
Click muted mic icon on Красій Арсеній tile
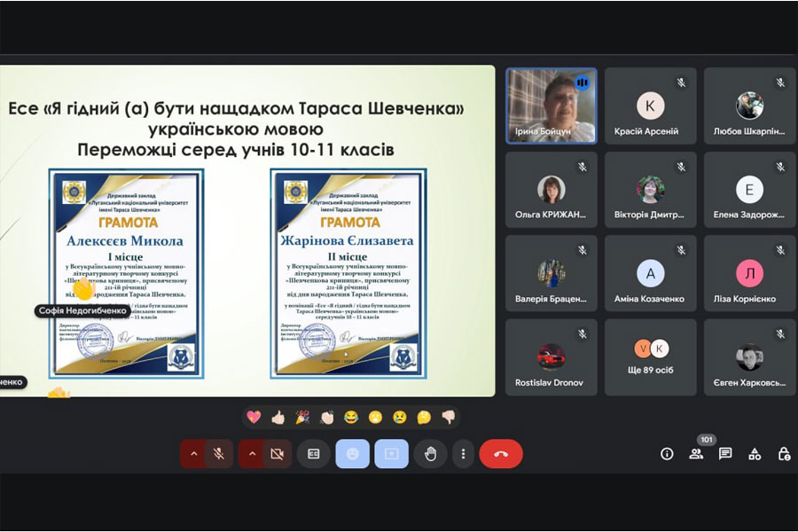point(682,82)
